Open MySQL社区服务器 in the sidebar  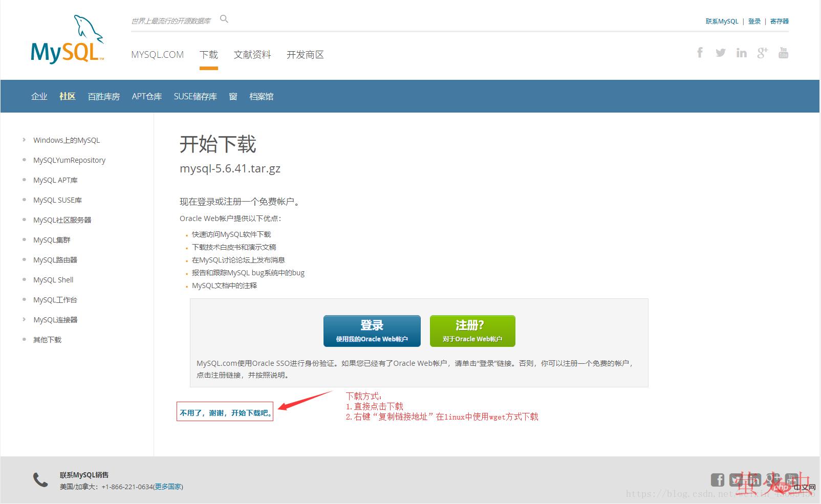click(62, 220)
